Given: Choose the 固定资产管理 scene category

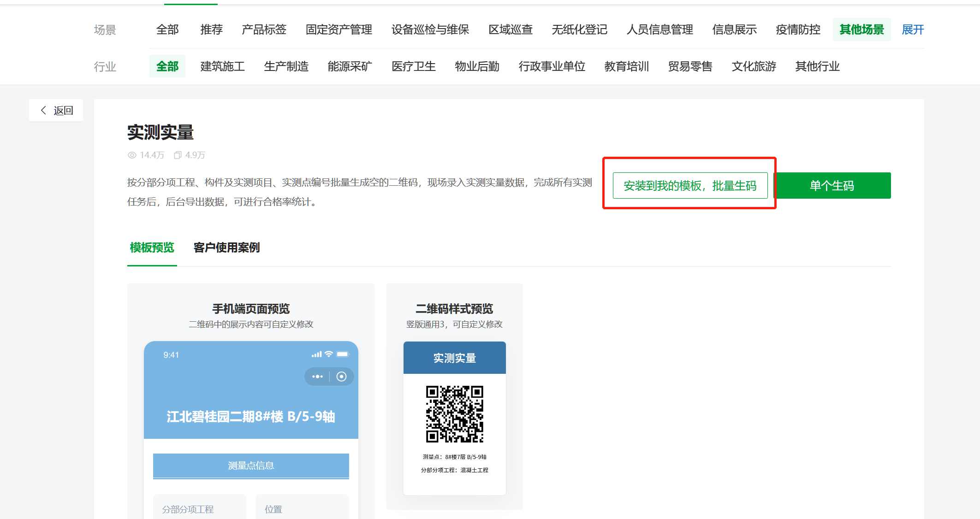Looking at the screenshot, I should pyautogui.click(x=339, y=30).
